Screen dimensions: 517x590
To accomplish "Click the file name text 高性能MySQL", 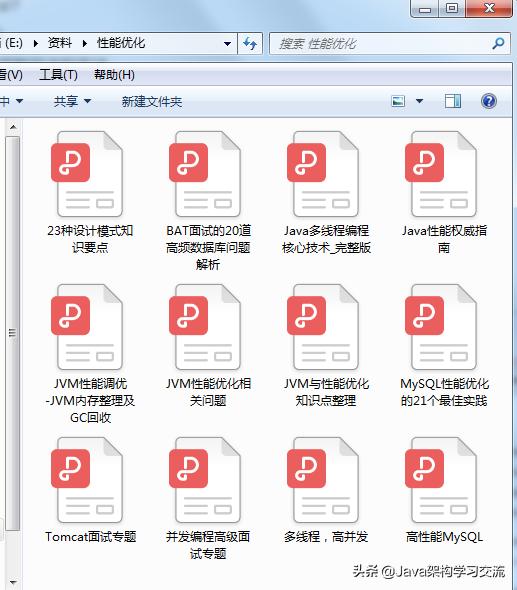I will (444, 537).
